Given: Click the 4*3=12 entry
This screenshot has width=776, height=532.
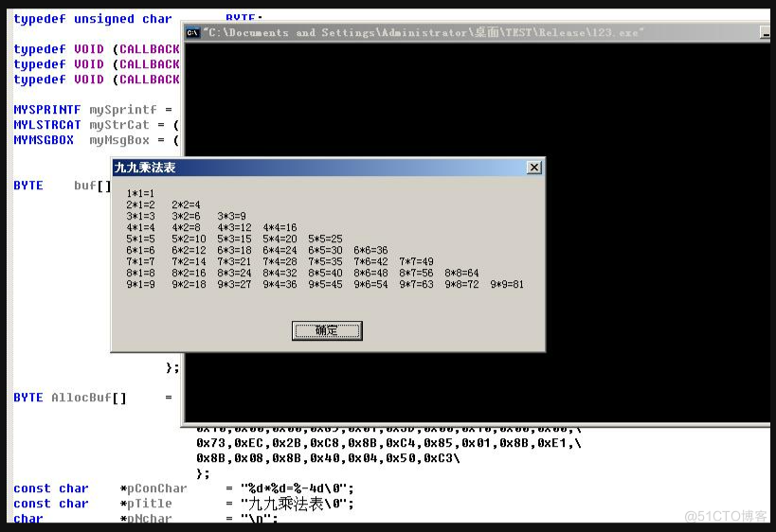Looking at the screenshot, I should [234, 227].
